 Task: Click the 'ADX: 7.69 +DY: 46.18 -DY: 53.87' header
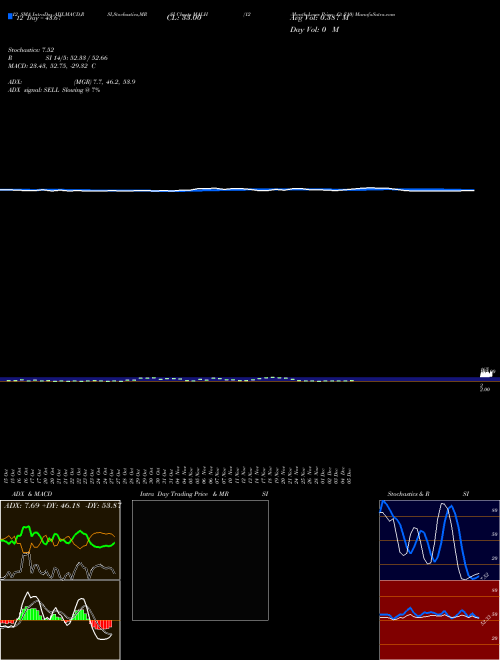[x=62, y=505]
